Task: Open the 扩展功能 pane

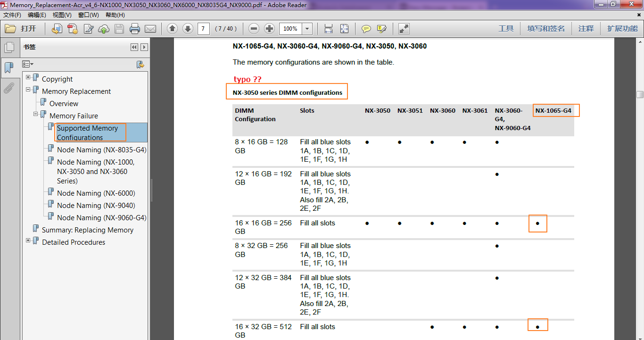Action: 622,29
